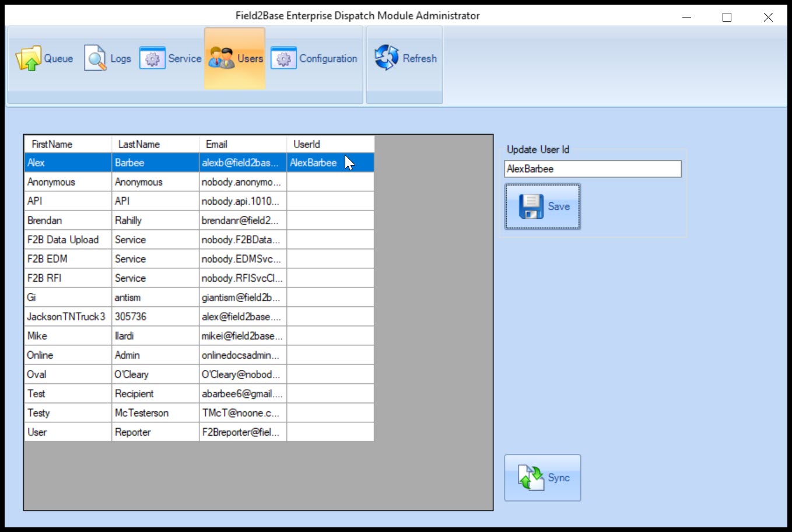
Task: Click the Save floppy disk icon
Action: click(x=531, y=206)
